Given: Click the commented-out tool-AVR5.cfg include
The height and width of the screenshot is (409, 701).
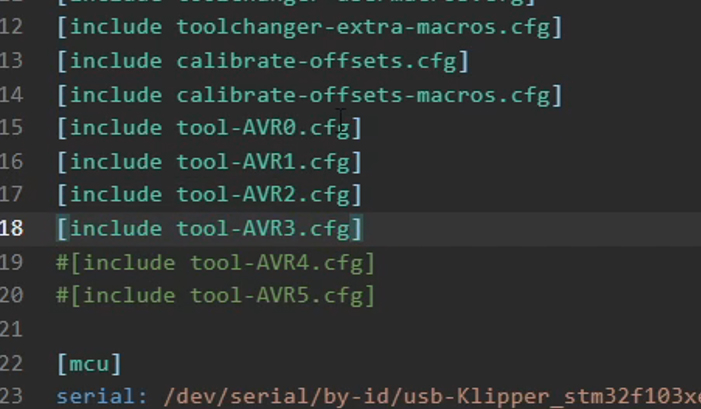Looking at the screenshot, I should pos(216,296).
